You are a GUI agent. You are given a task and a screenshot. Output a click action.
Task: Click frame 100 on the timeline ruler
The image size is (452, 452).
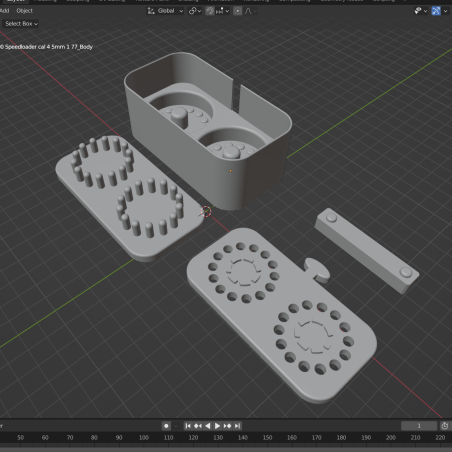[144, 437]
